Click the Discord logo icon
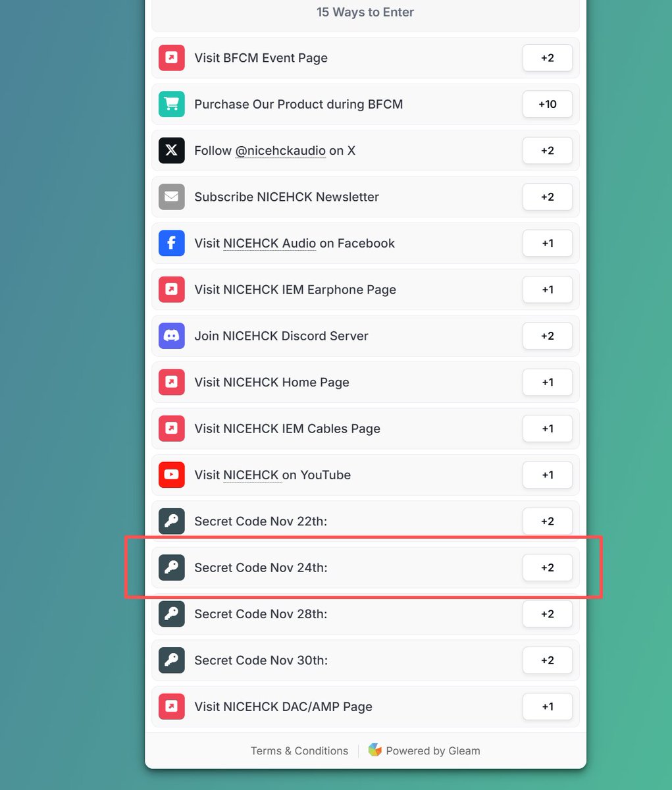Screen dimensions: 672x790 [x=172, y=336]
